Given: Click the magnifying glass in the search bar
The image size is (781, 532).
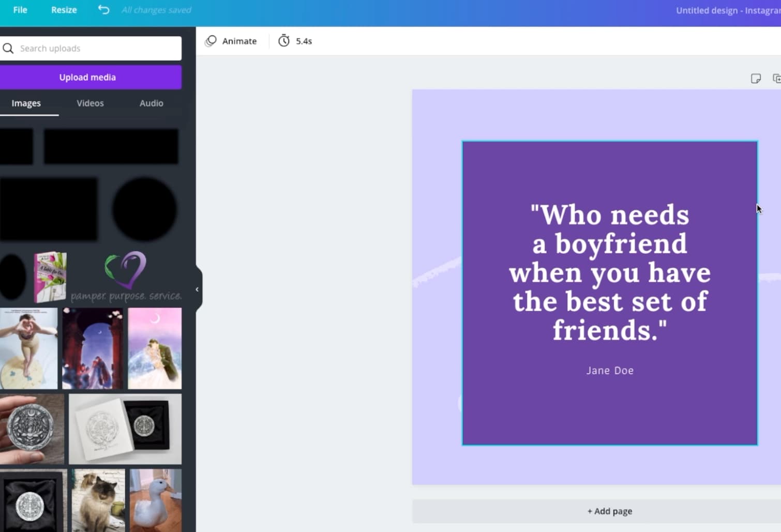Looking at the screenshot, I should click(x=8, y=48).
